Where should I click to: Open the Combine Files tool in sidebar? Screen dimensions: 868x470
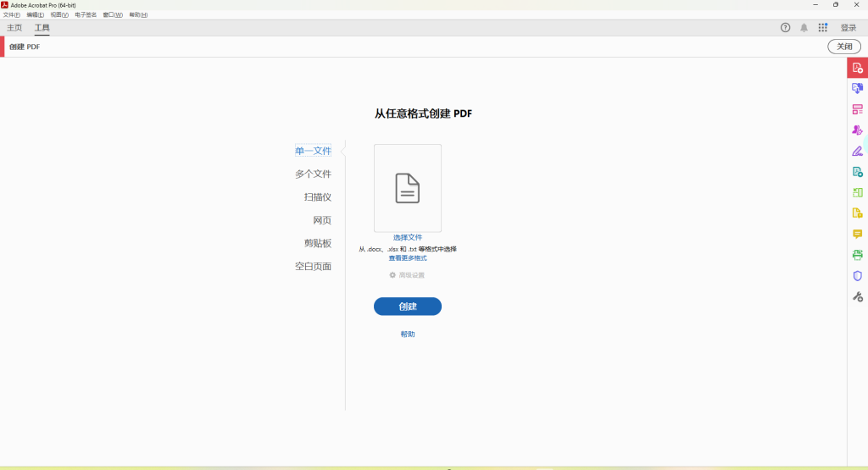(858, 88)
